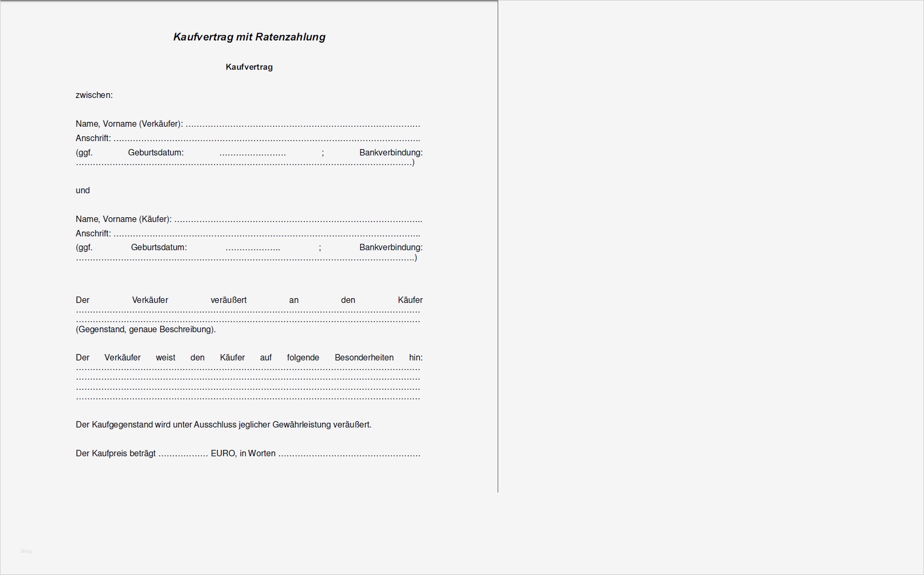
Task: Select the bold centered "Kaufvertrag" subheading
Action: tap(249, 67)
